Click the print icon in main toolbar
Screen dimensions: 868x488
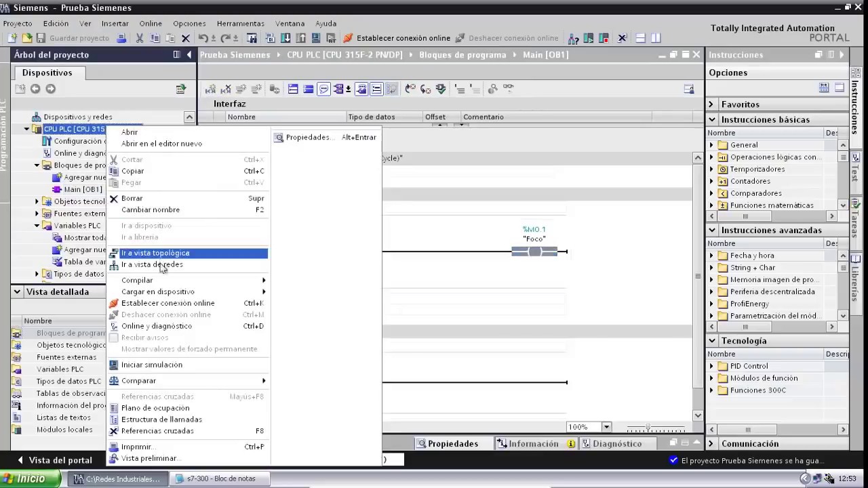pos(121,39)
